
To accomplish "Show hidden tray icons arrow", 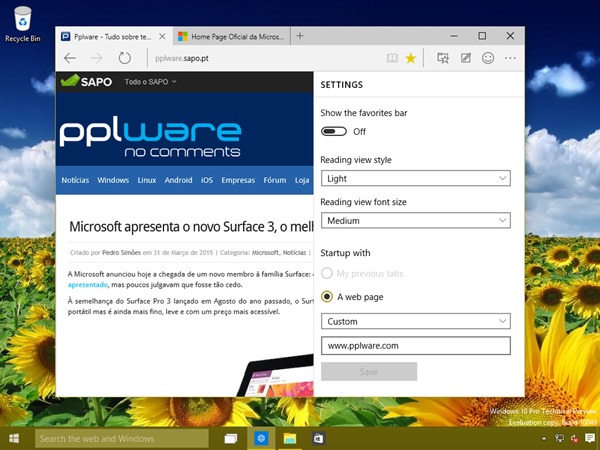I will coord(544,439).
